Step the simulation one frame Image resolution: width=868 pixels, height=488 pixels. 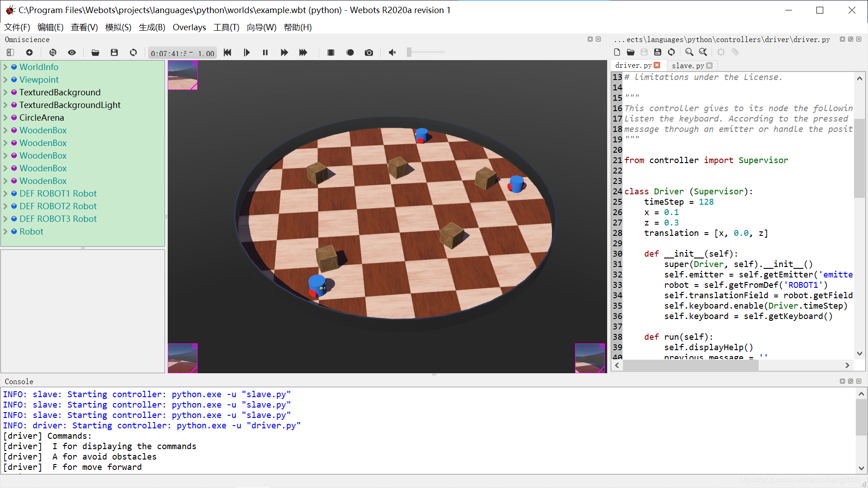(x=246, y=52)
